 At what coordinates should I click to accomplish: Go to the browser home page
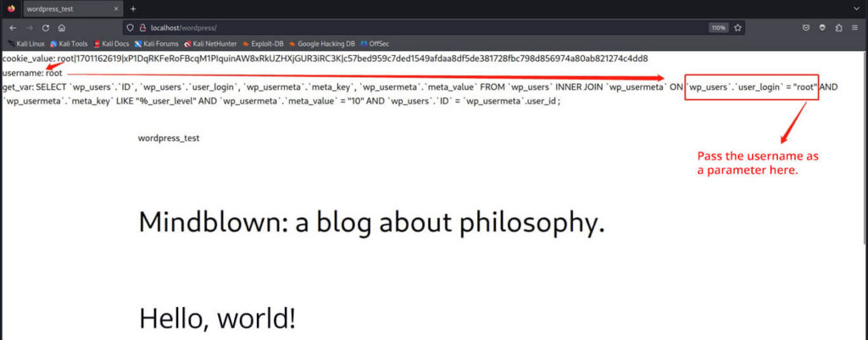tap(62, 27)
